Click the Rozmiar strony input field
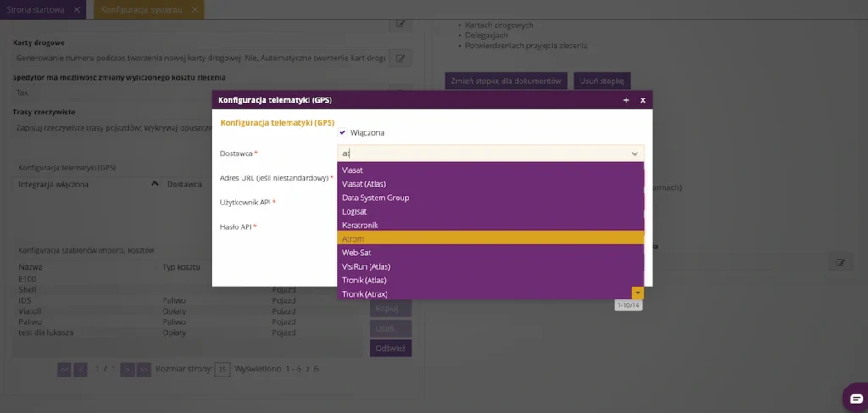Screen dimensions: 868x413 223,369
